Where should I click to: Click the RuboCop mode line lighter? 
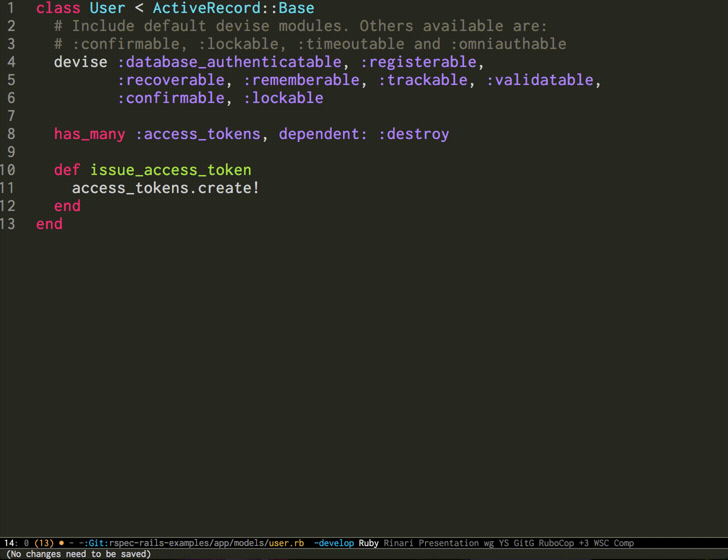coord(556,543)
